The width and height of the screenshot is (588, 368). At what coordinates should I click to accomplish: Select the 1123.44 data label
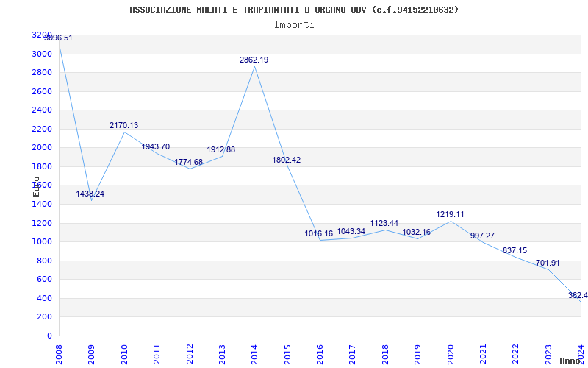coord(384,224)
